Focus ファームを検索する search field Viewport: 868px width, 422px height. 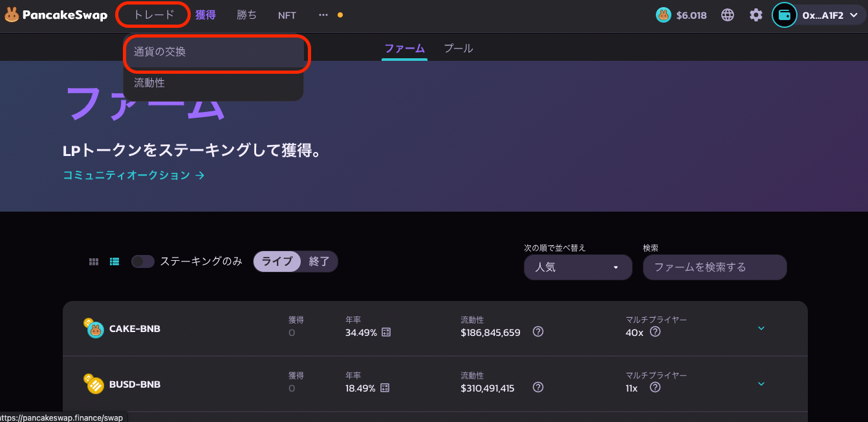coord(715,267)
